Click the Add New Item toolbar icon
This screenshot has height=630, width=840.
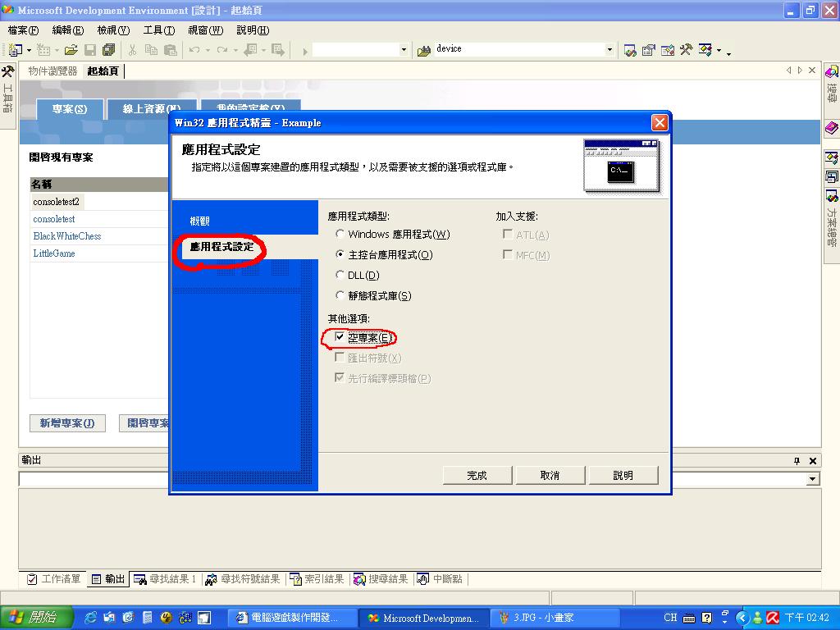point(43,50)
